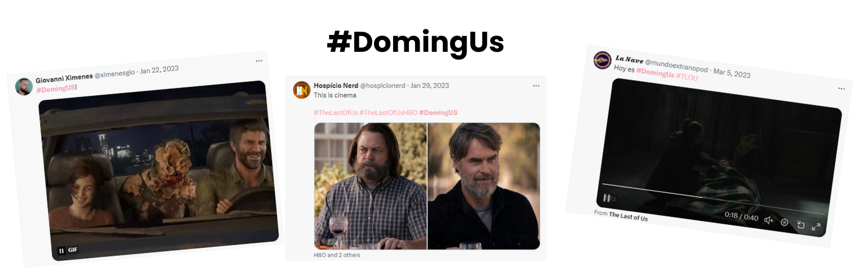Unmute the La Nave video
This screenshot has height=276, width=868.
point(768,220)
